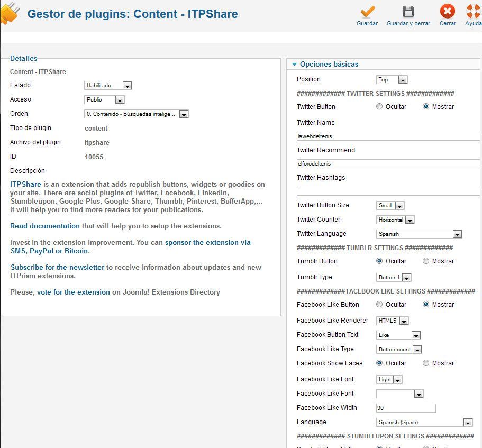Select Mostrar for Twitter Button
Image resolution: width=482 pixels, height=448 pixels.
tap(426, 106)
